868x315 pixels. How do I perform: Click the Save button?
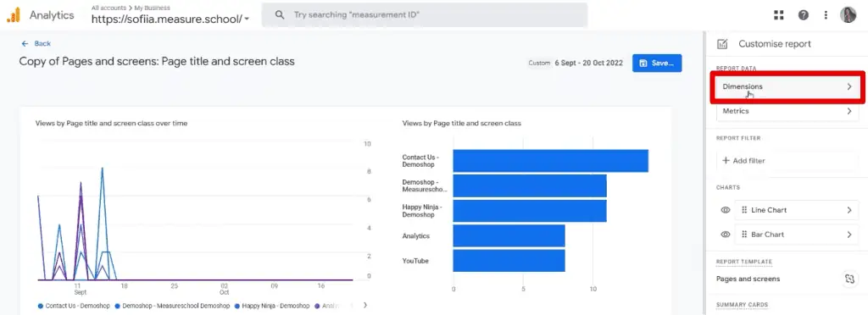657,63
